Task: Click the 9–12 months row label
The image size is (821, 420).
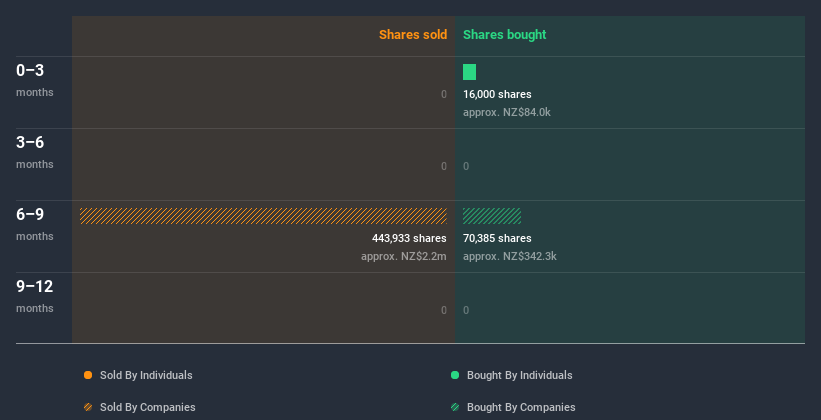Action: tap(35, 296)
